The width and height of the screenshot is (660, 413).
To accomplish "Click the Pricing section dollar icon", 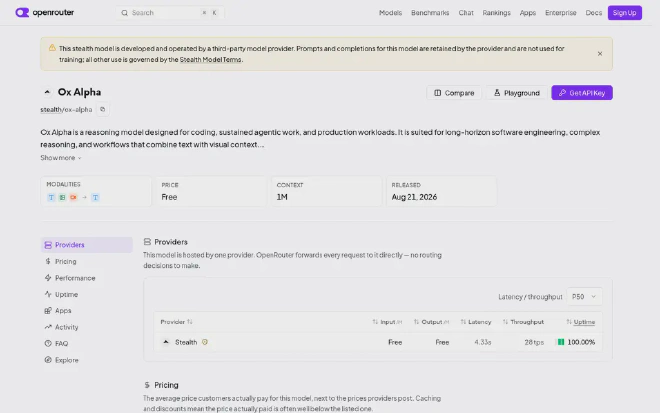I will point(147,385).
